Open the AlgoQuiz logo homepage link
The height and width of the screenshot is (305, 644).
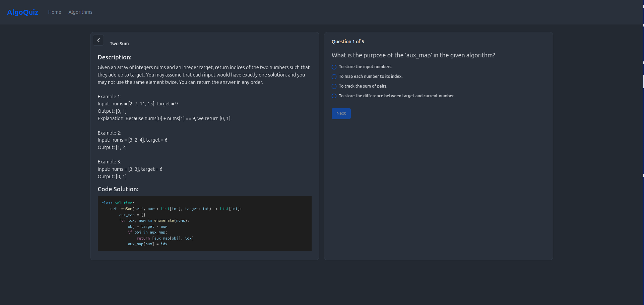coord(23,12)
